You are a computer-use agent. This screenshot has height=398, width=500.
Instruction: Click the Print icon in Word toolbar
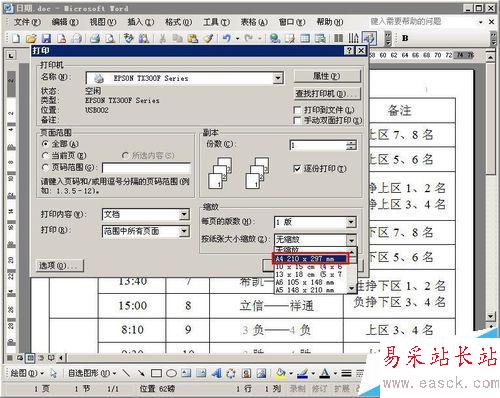pyautogui.click(x=95, y=38)
